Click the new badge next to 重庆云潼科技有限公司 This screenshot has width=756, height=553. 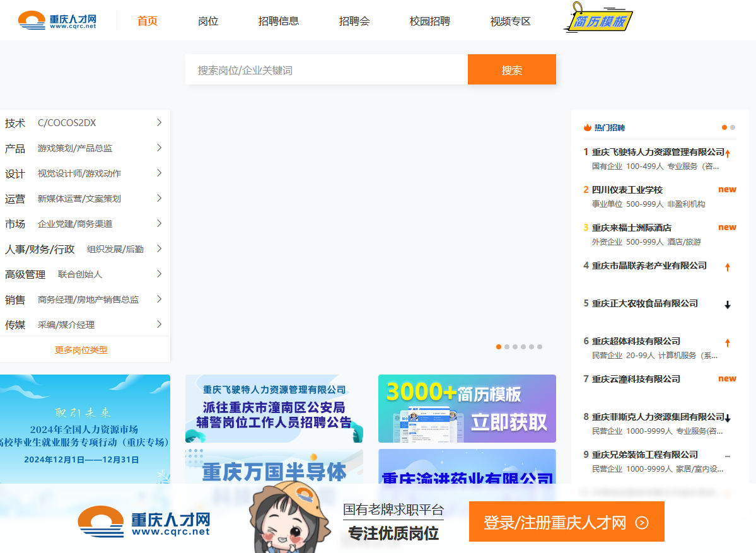click(726, 378)
